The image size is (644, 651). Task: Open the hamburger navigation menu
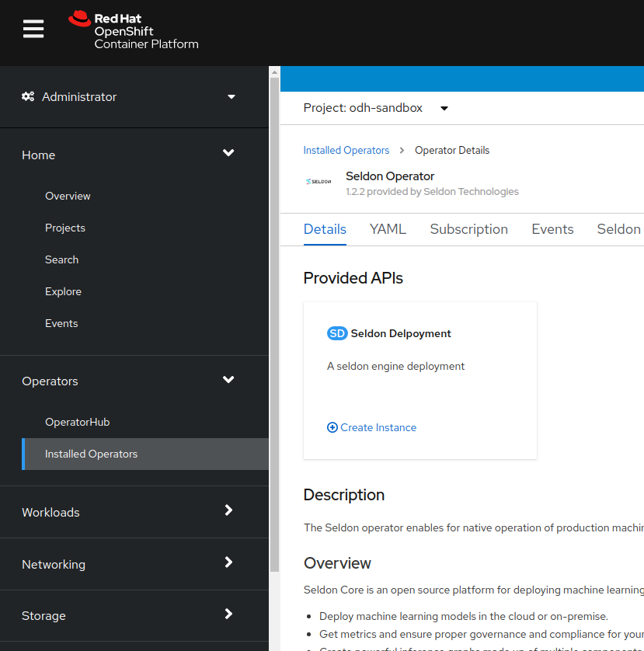[x=33, y=30]
